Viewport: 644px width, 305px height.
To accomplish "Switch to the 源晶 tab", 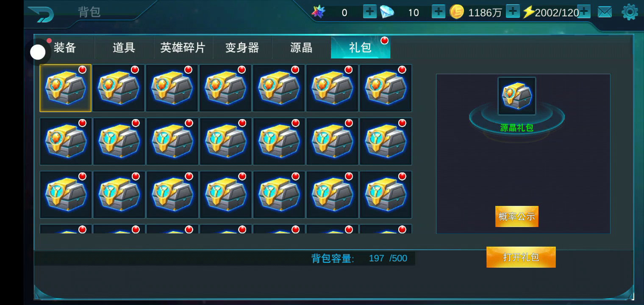I will [301, 47].
